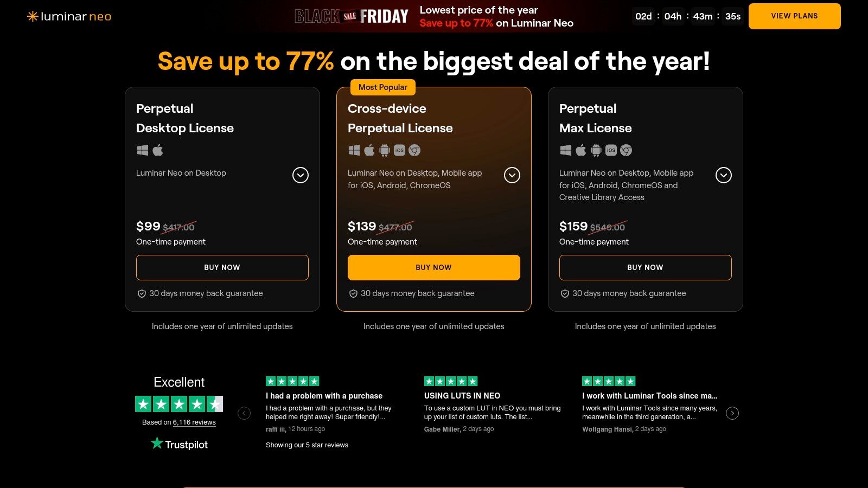Click the shield icon under the Desktop License

pos(142,293)
